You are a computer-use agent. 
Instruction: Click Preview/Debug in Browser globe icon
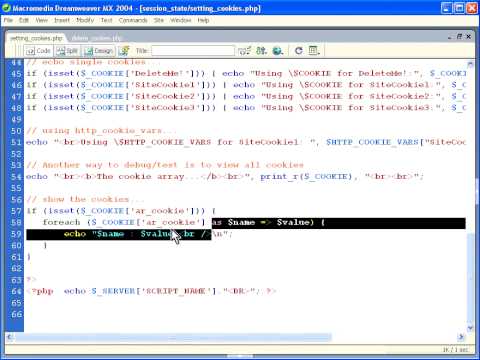(x=278, y=51)
